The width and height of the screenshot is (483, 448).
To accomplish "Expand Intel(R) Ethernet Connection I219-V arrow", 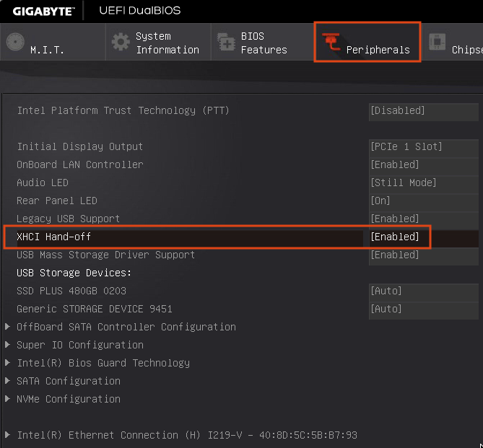I will click(8, 435).
